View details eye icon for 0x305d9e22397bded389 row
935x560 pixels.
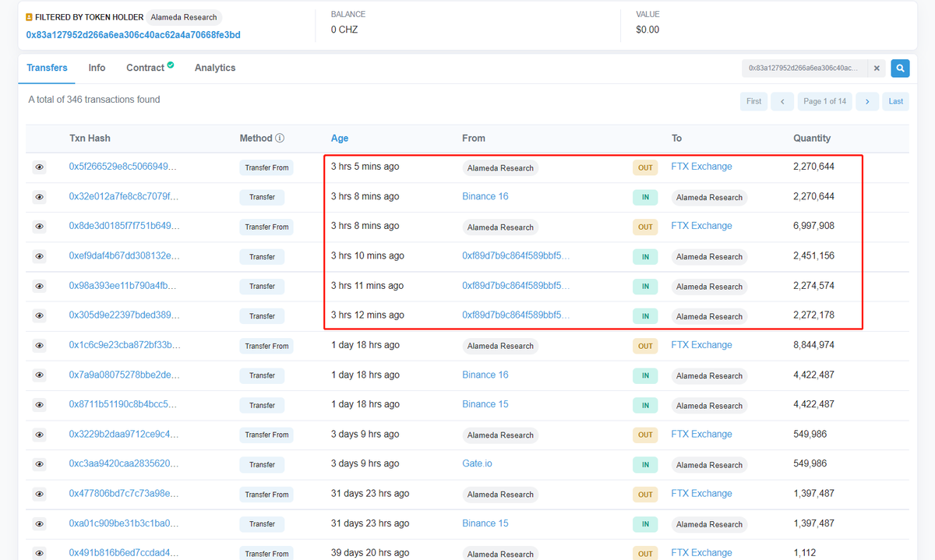point(40,315)
